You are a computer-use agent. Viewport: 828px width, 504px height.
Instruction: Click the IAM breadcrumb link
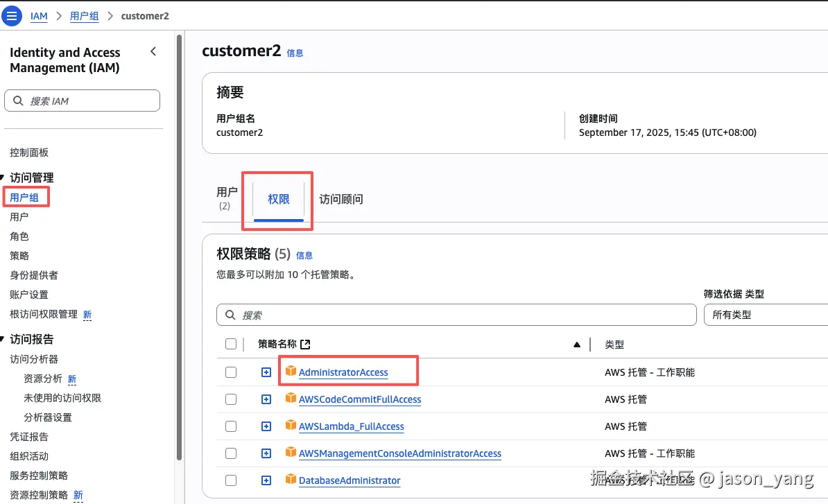(39, 16)
